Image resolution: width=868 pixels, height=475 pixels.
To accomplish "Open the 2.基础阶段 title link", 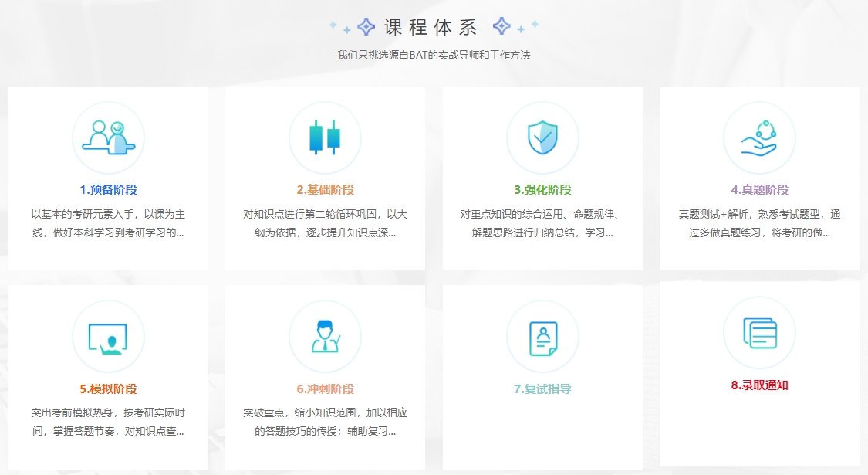I will pyautogui.click(x=325, y=190).
